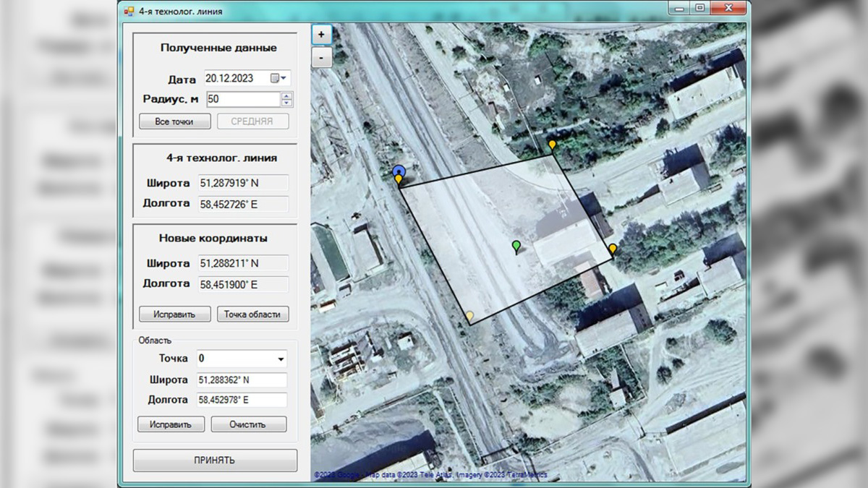Screen dimensions: 868x488
Task: Click yellow marker at polygon's bottom corner
Action: pos(469,316)
